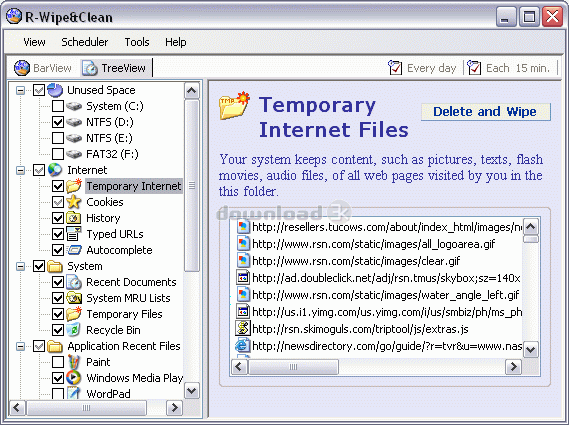Open the Tools menu

137,42
